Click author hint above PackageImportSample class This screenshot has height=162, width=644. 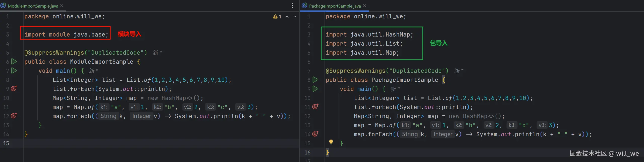pos(459,71)
